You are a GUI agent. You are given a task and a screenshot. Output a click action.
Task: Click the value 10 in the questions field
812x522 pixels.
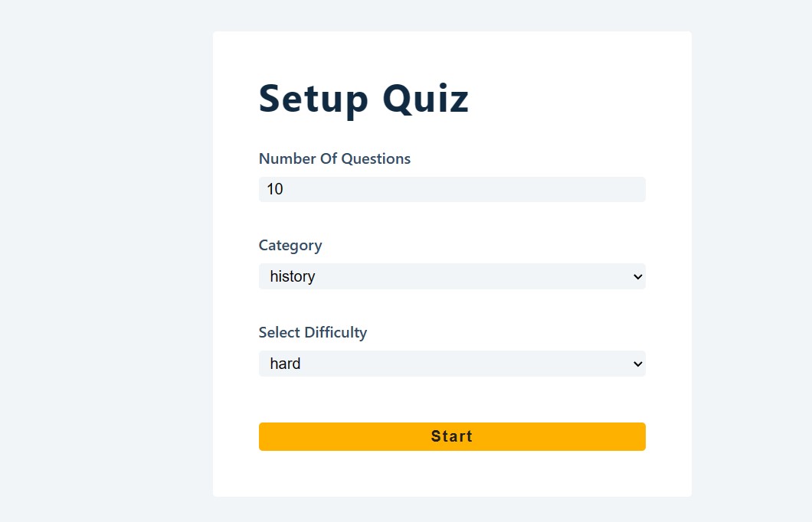click(275, 189)
